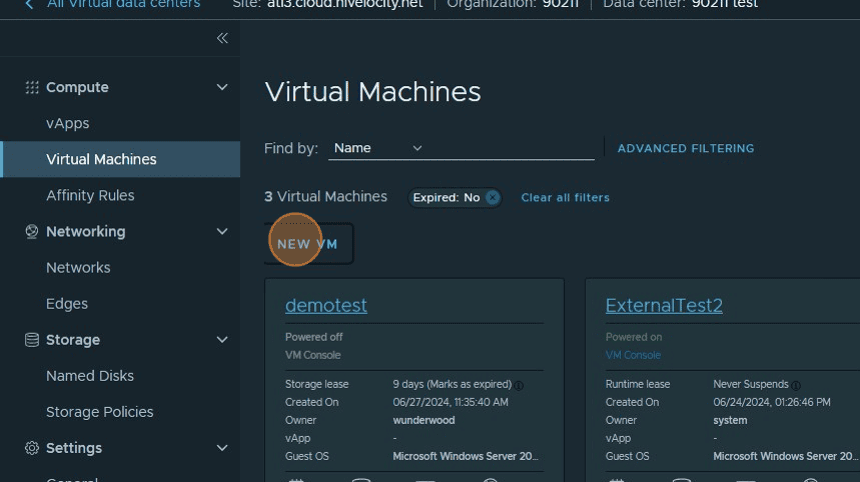Viewport: 860px width, 482px height.
Task: Remove the Expired: No filter chip
Action: coord(492,198)
